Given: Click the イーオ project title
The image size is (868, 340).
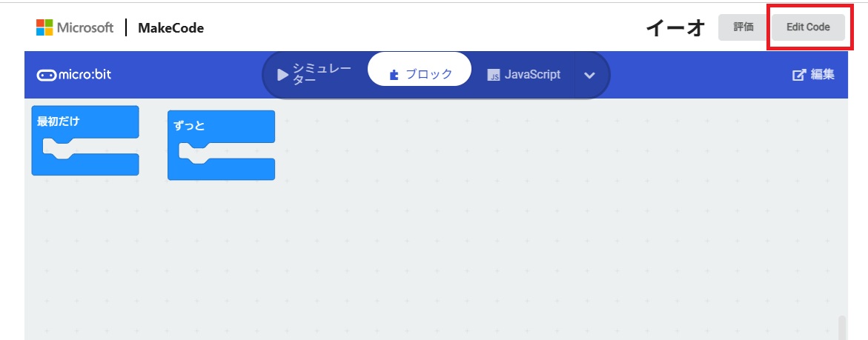Looking at the screenshot, I should coord(675,27).
